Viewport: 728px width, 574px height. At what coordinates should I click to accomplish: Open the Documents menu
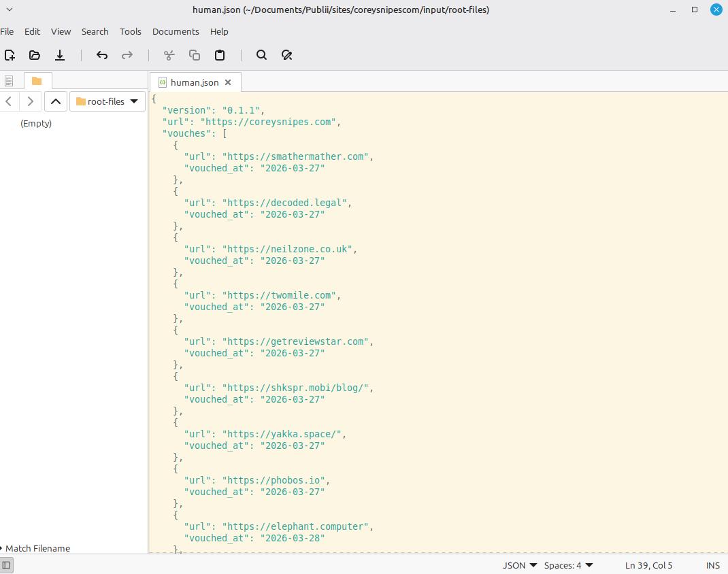(176, 31)
